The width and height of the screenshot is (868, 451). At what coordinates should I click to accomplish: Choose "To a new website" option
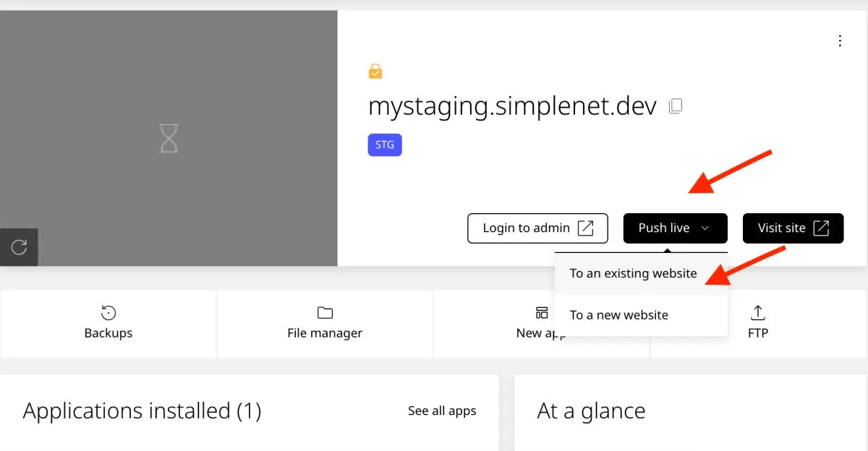click(618, 315)
